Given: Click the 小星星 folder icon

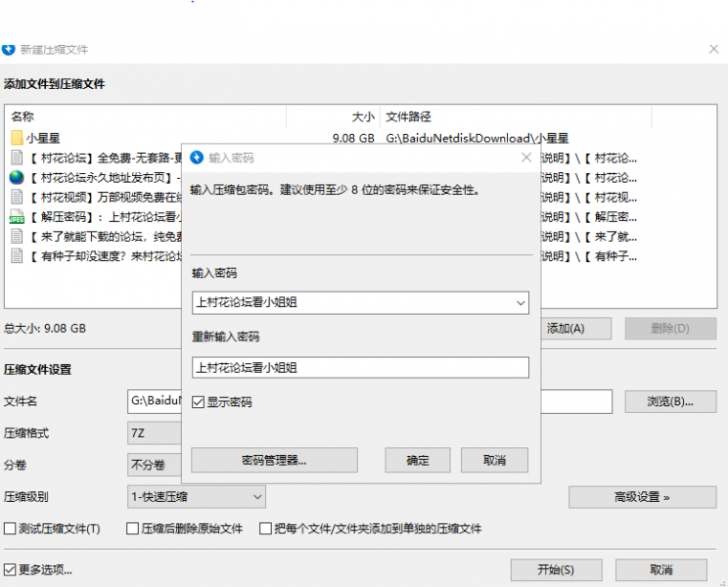Looking at the screenshot, I should tap(17, 138).
